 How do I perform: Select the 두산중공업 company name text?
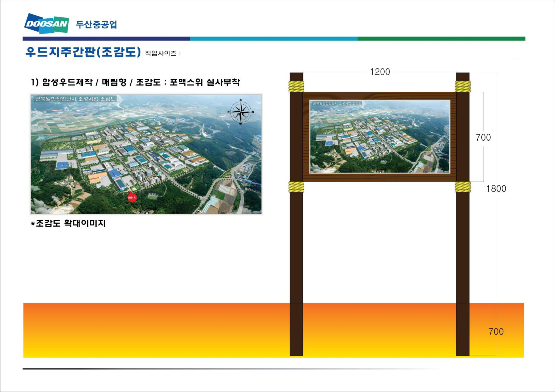click(x=96, y=24)
